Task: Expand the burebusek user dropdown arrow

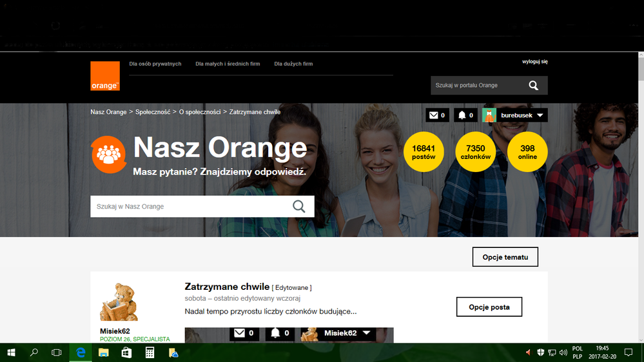Action: coord(540,115)
